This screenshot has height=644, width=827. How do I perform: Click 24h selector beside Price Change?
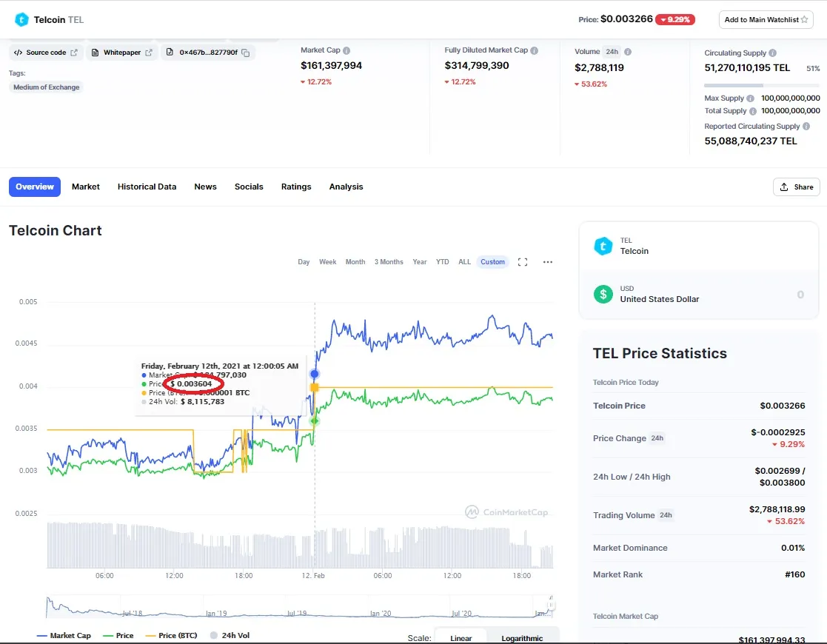tap(657, 438)
